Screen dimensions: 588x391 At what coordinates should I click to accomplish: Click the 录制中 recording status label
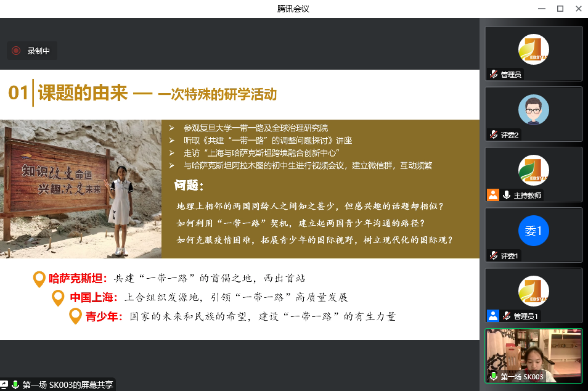pyautogui.click(x=38, y=51)
